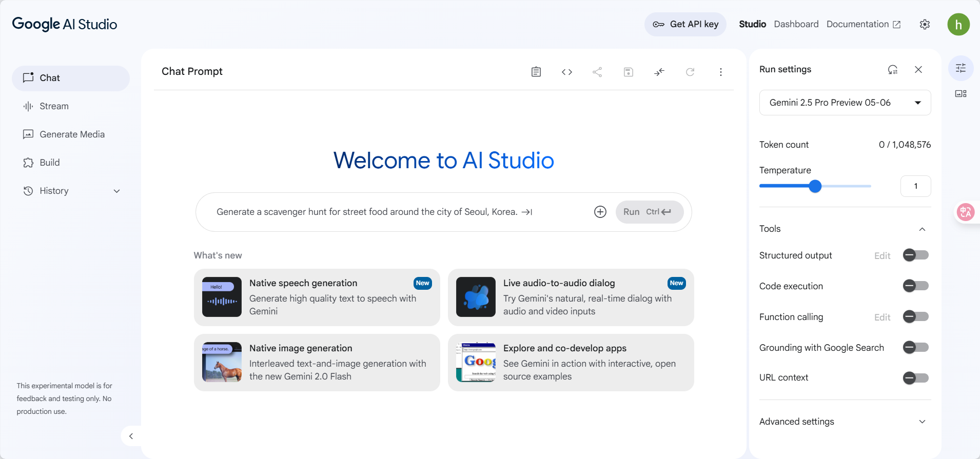Click the share prompt icon
The width and height of the screenshot is (980, 459).
(597, 72)
